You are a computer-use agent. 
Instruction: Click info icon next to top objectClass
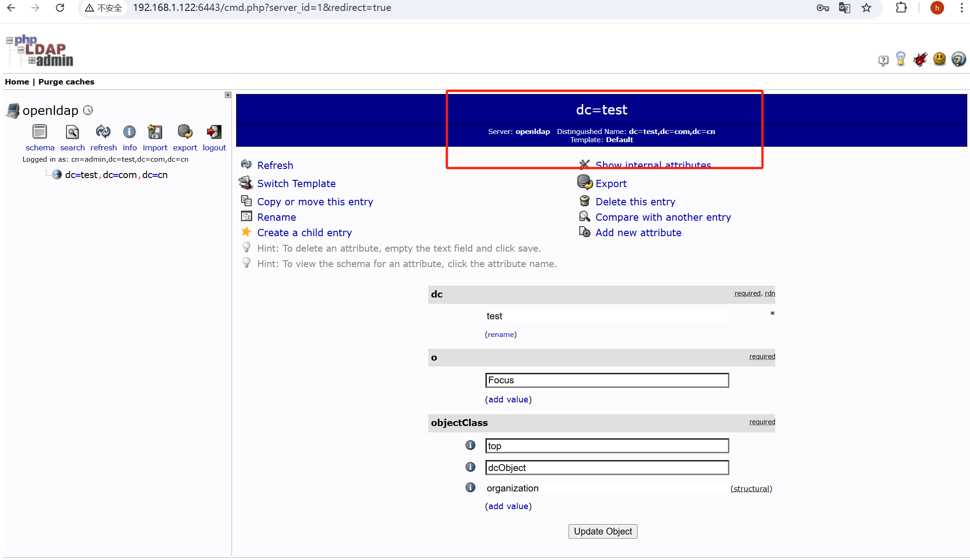coord(470,445)
